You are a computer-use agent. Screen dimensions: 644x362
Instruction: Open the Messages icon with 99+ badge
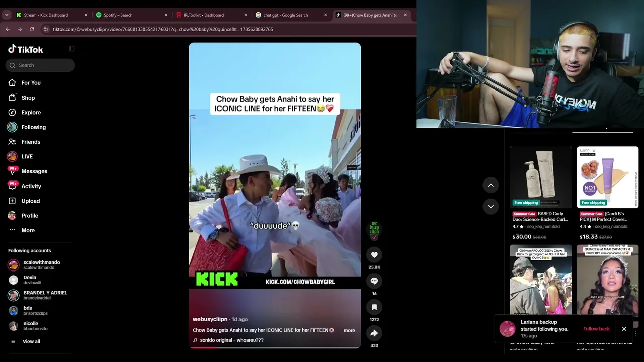coord(12,171)
